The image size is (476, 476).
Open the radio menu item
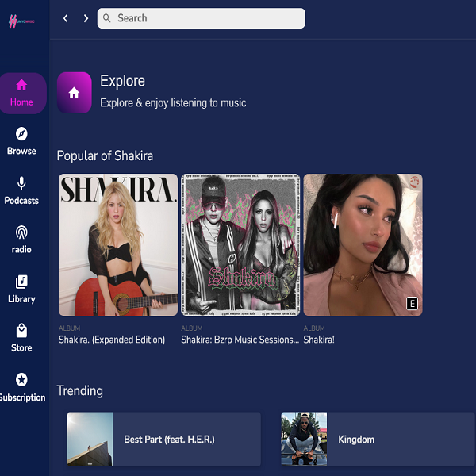pos(21,250)
